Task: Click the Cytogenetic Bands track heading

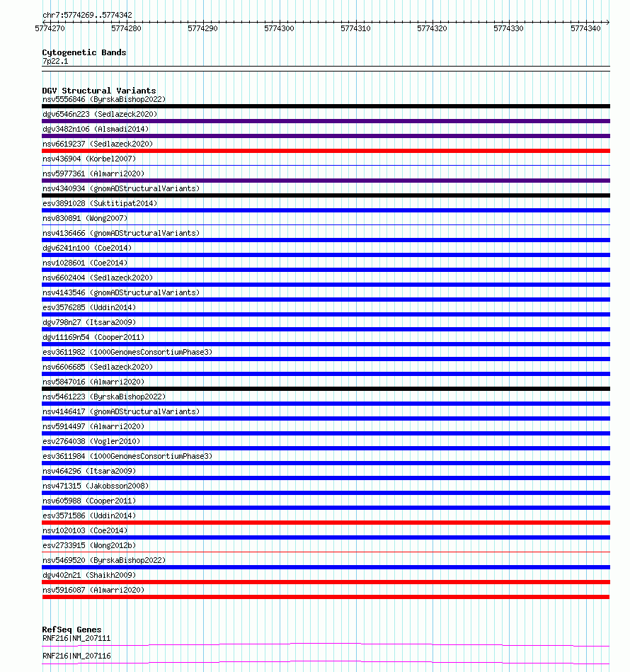Action: 84,52
